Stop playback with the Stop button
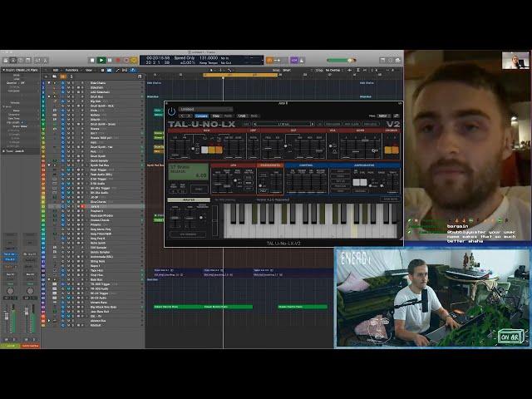Image resolution: width=532 pixels, height=399 pixels. tap(92, 61)
